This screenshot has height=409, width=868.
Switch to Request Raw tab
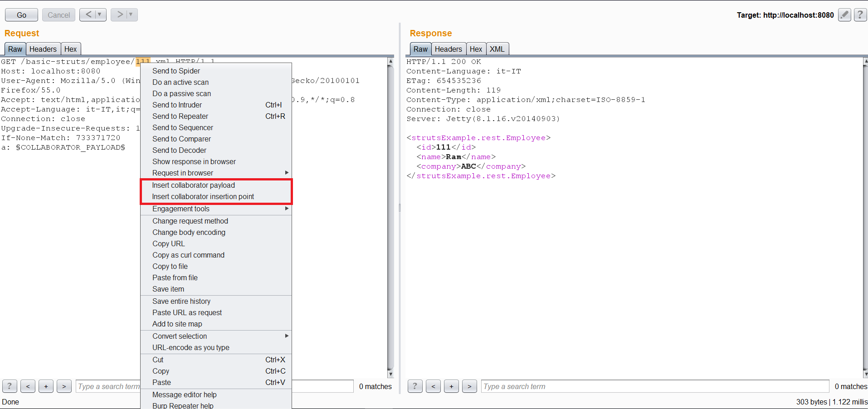15,49
